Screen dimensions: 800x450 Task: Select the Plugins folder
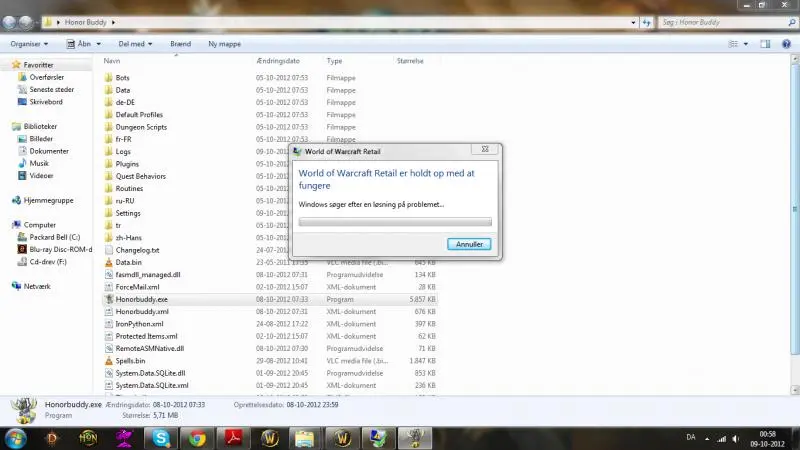tap(127, 164)
